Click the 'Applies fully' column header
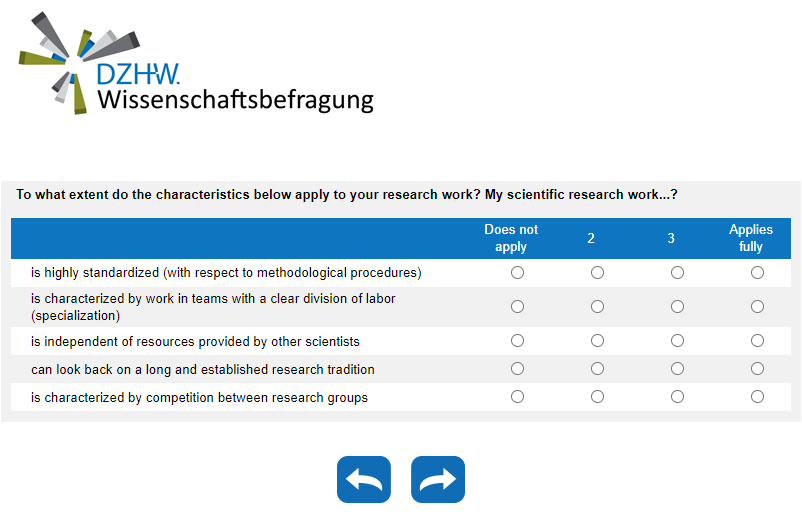Screen dimensions: 802x512 pyautogui.click(x=751, y=238)
